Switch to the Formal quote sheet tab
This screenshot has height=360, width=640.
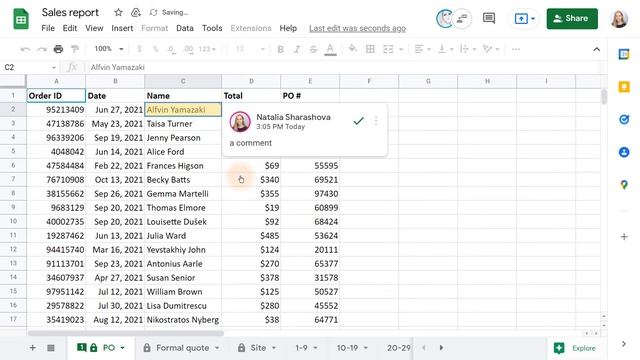[x=182, y=348]
